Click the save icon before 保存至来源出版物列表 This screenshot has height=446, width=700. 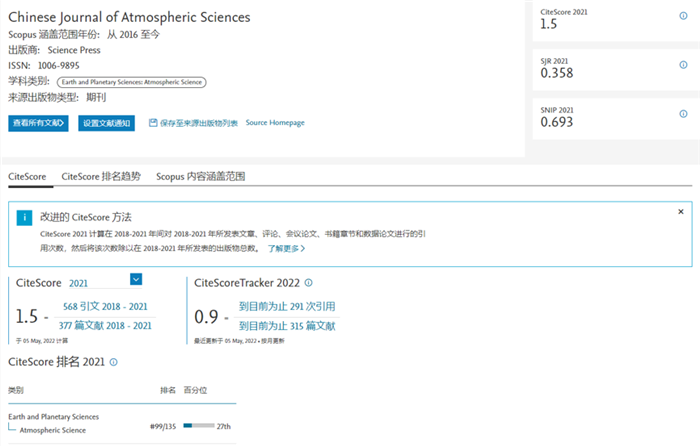(x=153, y=123)
